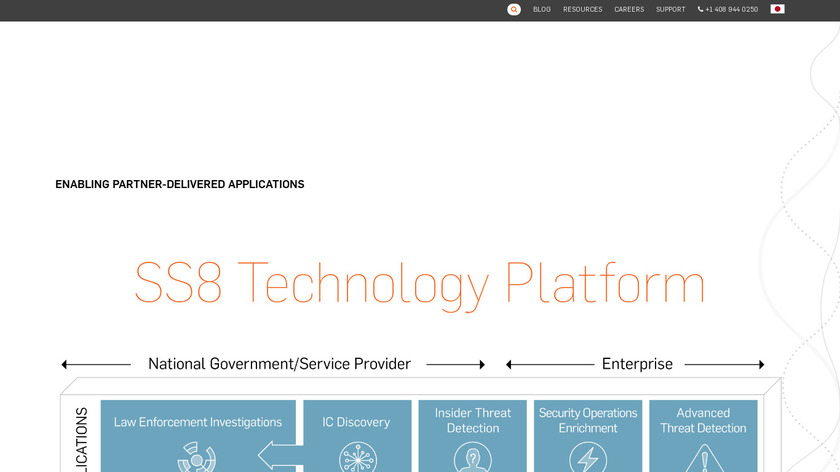Click the left-pointing arrow beside IC Discovery

280,455
